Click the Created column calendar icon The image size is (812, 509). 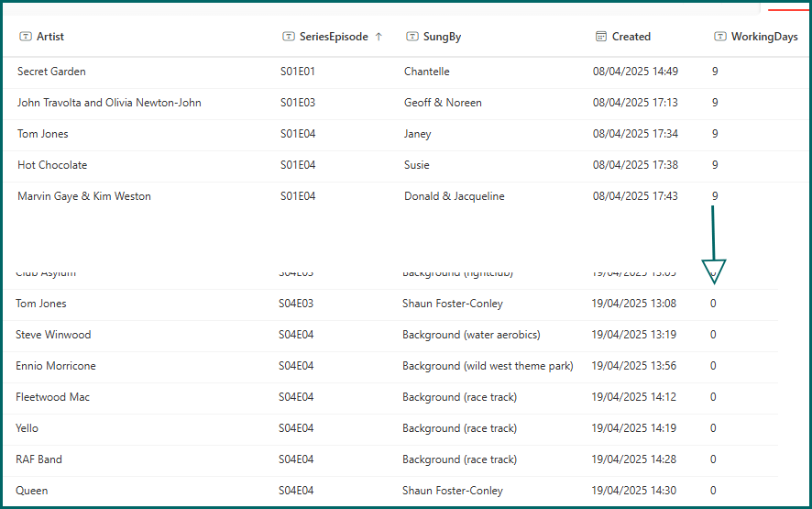click(600, 37)
